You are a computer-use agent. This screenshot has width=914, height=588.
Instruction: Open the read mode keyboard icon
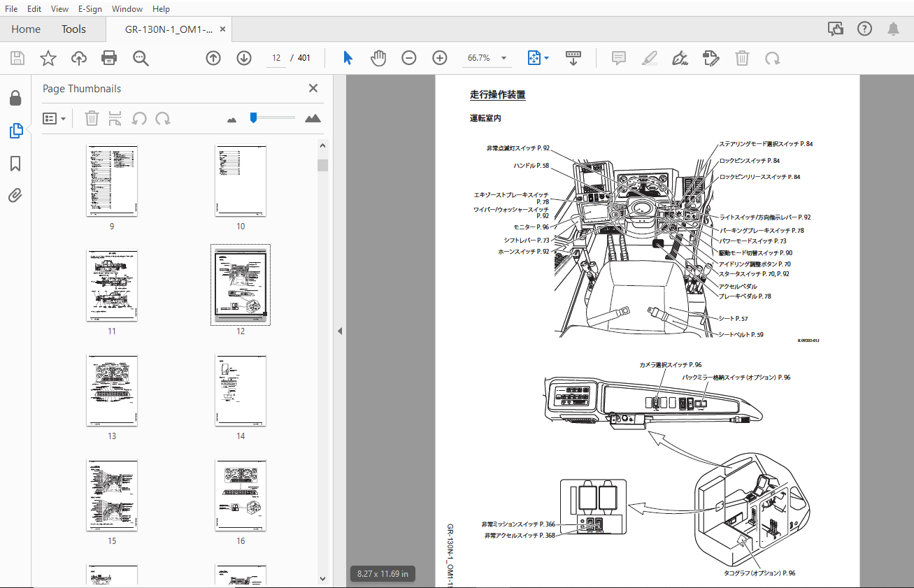coord(573,58)
